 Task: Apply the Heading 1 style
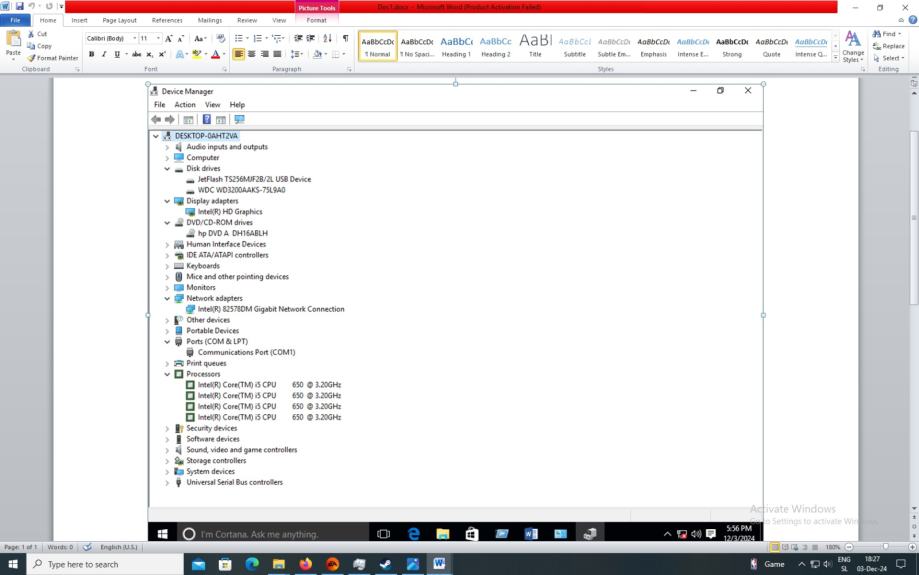(456, 45)
